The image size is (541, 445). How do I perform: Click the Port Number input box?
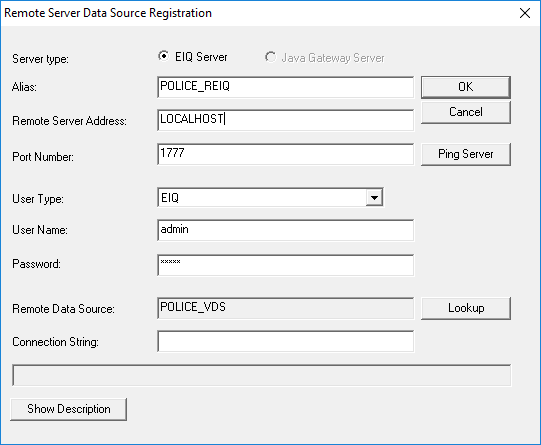click(285, 154)
